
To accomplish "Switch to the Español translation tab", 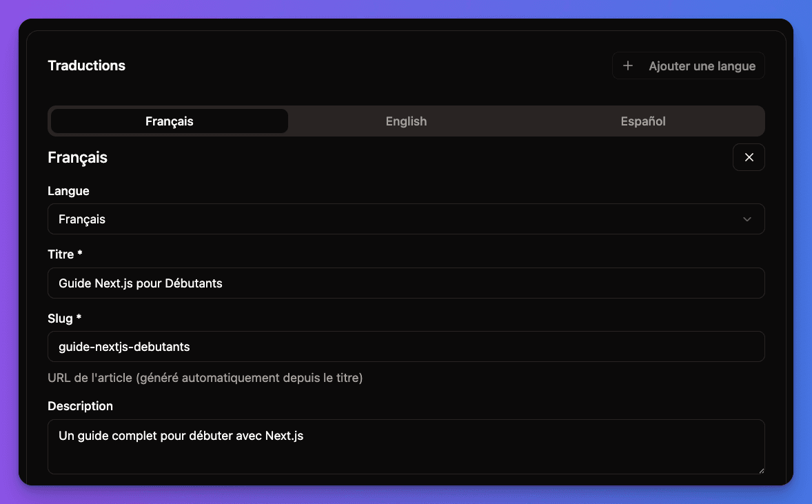I will pyautogui.click(x=642, y=121).
